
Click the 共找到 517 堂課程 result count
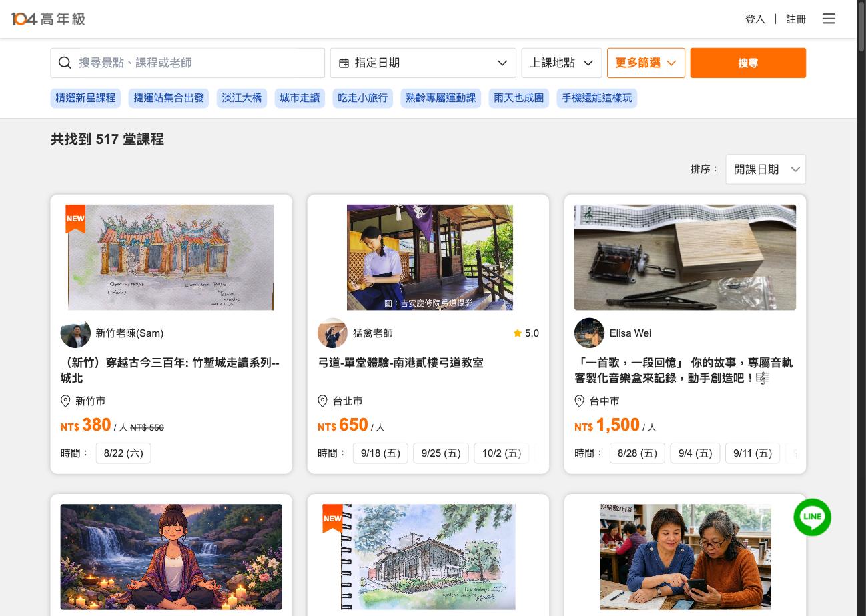107,139
